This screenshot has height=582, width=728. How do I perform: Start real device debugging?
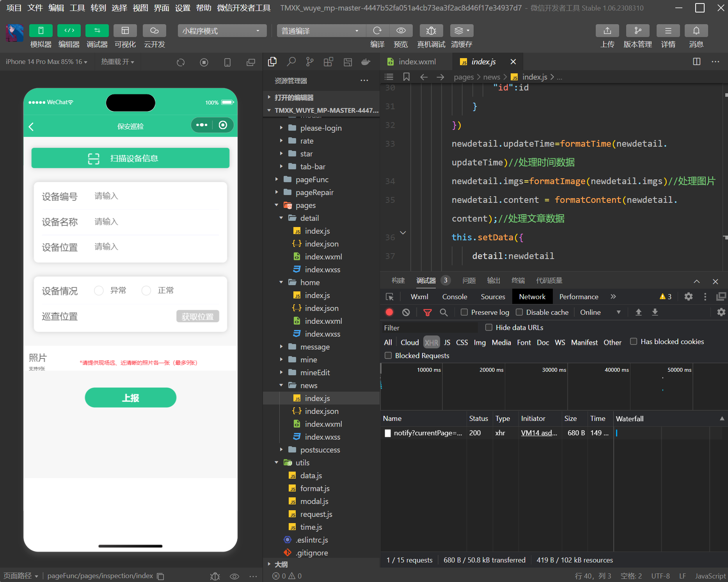click(431, 31)
